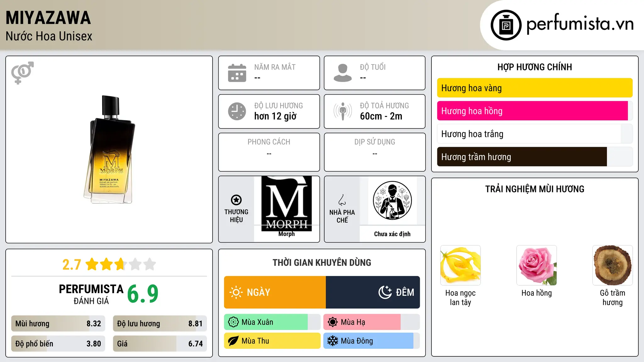Click the sillage icon beside Độ toả hương
The height and width of the screenshot is (362, 644).
343,111
